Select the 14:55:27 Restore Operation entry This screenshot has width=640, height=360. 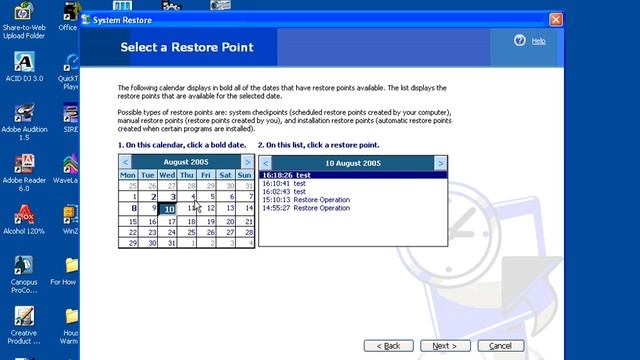click(x=353, y=208)
